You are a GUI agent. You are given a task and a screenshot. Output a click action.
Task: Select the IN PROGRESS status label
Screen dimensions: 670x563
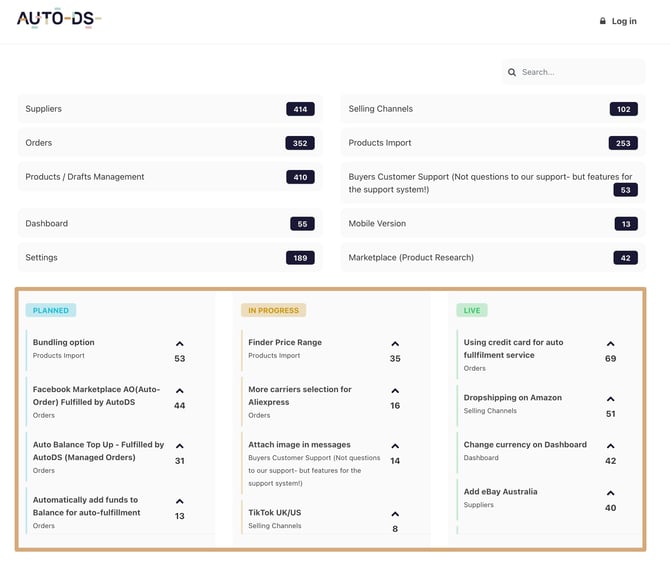pyautogui.click(x=273, y=310)
